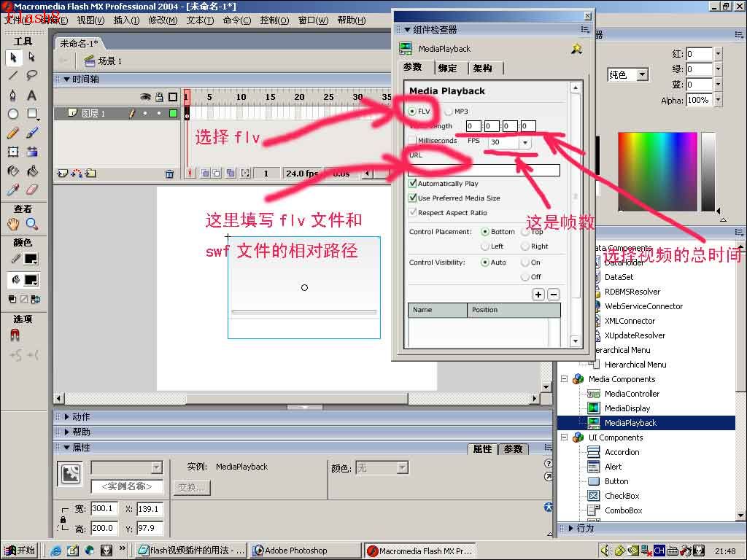Toggle Use Preferred Media Size checkbox
The image size is (747, 560).
(x=413, y=198)
